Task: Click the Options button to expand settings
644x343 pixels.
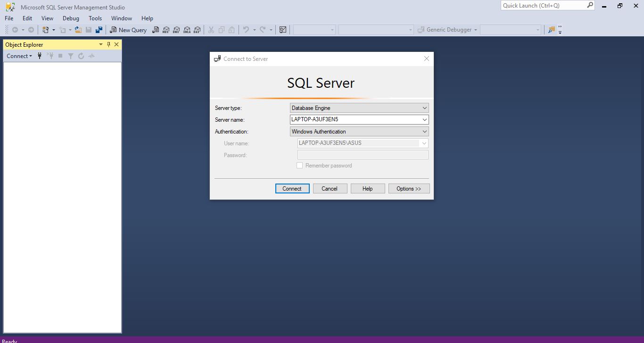Action: 408,188
